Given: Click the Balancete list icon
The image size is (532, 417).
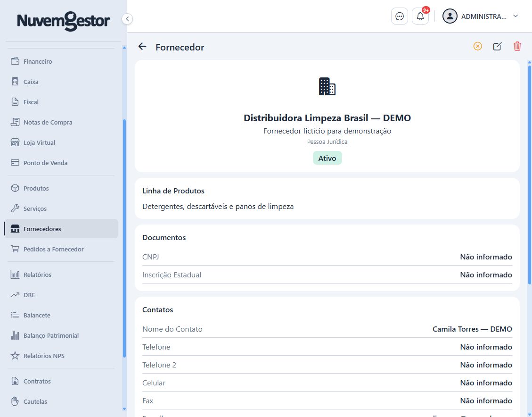Looking at the screenshot, I should tap(15, 315).
